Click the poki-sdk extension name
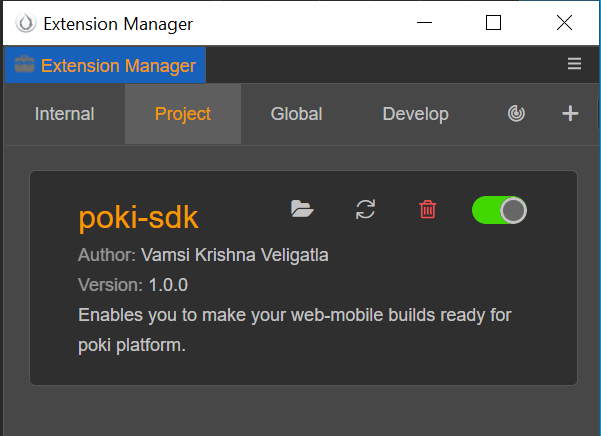Viewport: 601px width, 436px height. [138, 218]
